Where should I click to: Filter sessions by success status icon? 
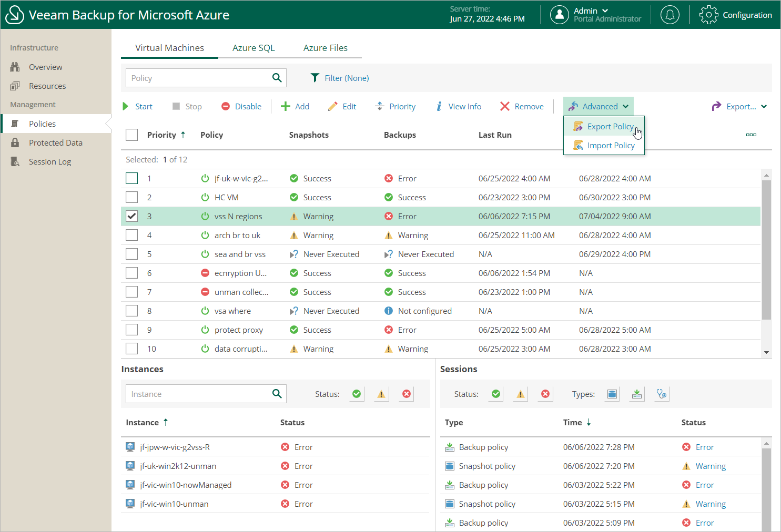(495, 394)
